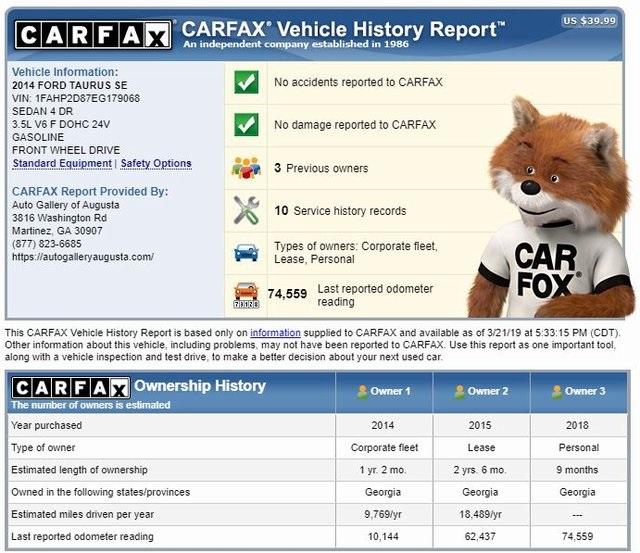Click the '3.5L V6 F DOHC 24V' engine line

coord(61,124)
